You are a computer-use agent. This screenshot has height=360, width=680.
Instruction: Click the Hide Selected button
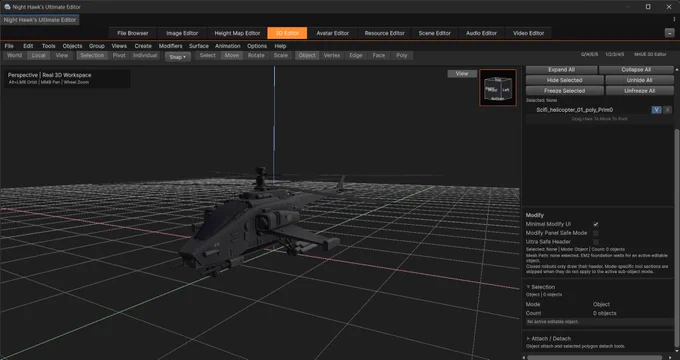click(x=565, y=80)
